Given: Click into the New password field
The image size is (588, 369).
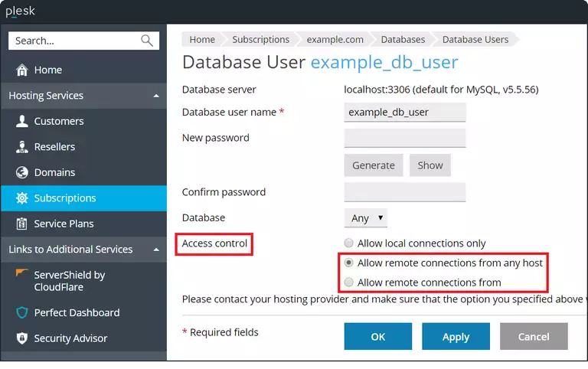Looking at the screenshot, I should (405, 138).
